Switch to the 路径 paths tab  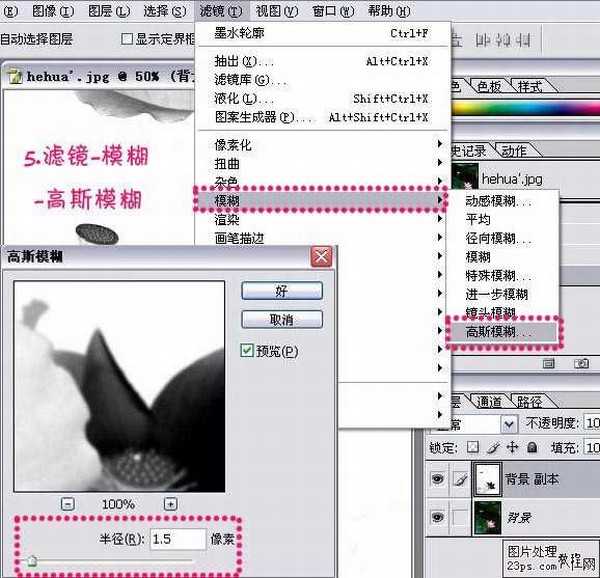click(x=530, y=401)
